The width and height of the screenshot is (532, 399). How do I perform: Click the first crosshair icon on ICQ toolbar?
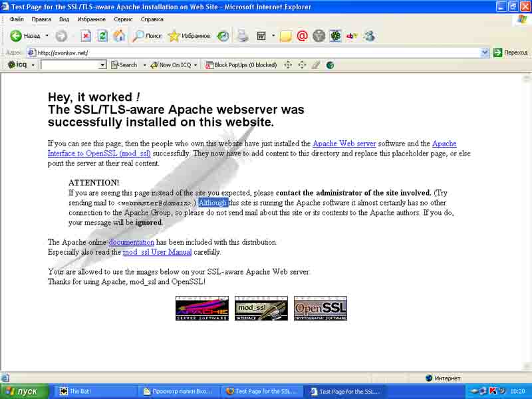288,65
